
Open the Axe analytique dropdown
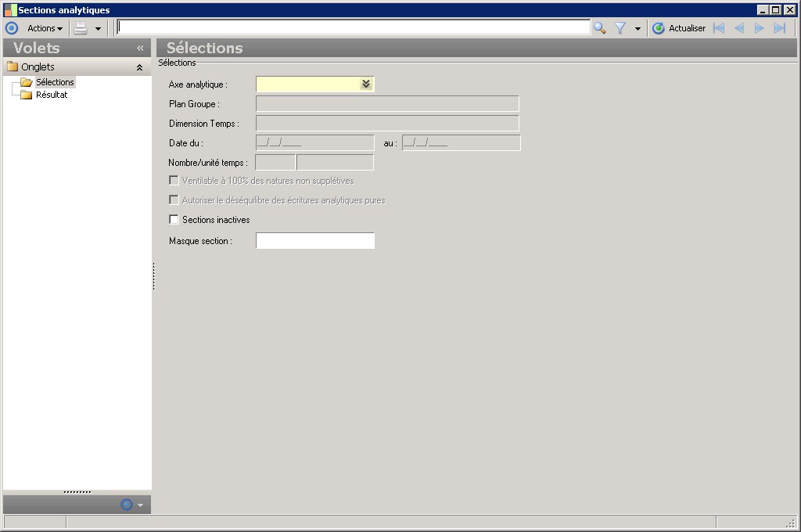pyautogui.click(x=366, y=84)
